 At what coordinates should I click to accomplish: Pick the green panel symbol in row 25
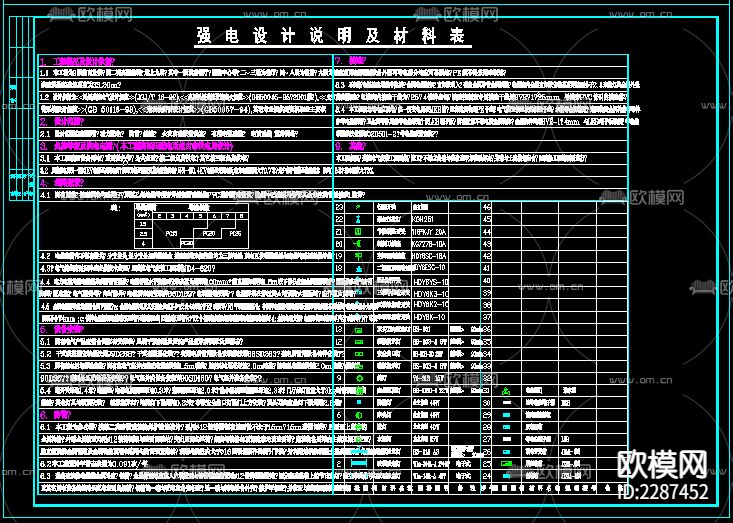tap(506, 464)
